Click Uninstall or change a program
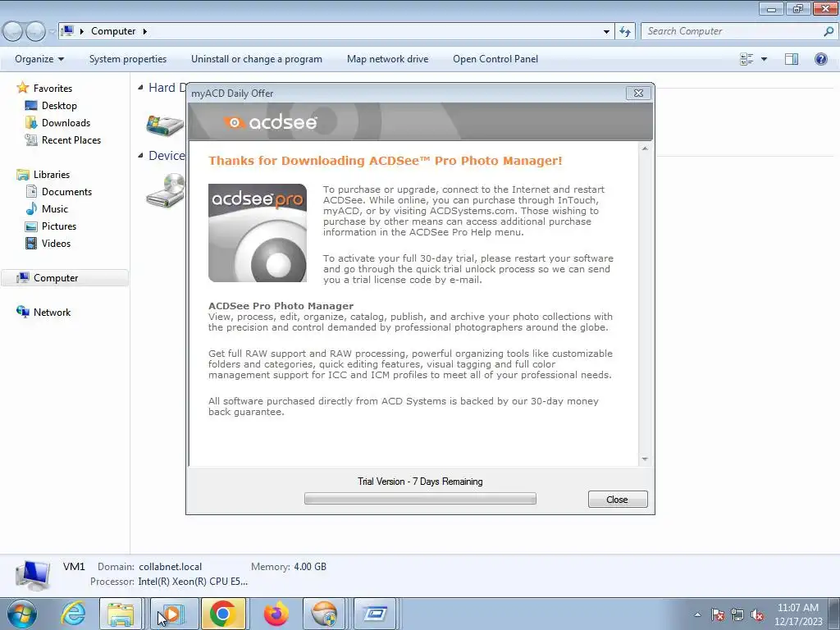The height and width of the screenshot is (630, 840). tap(257, 59)
